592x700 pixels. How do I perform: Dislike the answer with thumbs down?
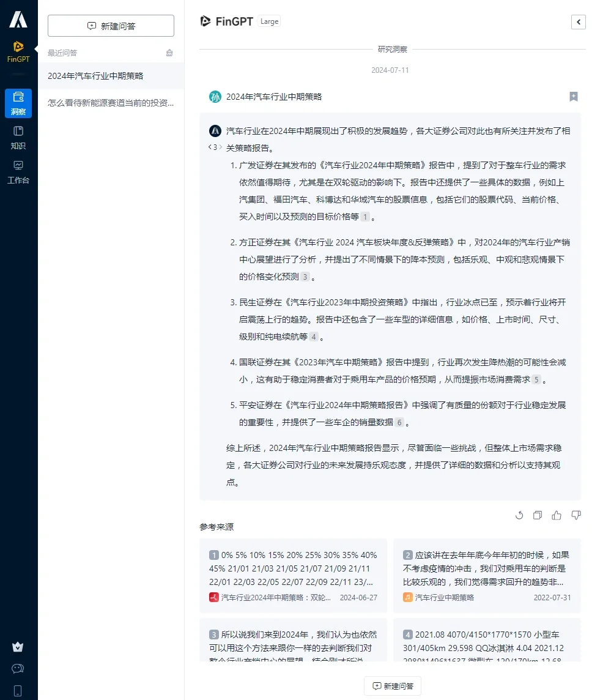pyautogui.click(x=576, y=515)
